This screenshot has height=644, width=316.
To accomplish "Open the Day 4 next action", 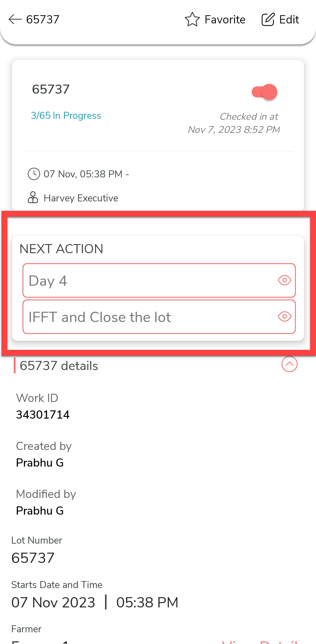I will [146, 280].
